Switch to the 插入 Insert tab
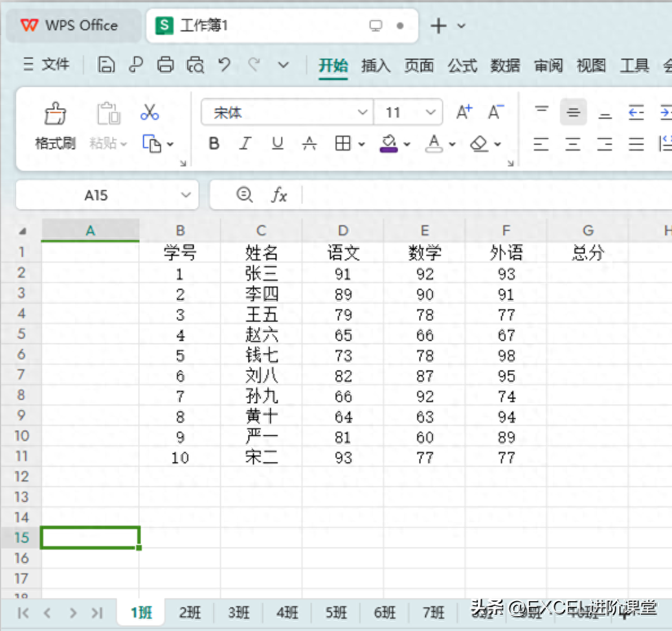 point(376,65)
